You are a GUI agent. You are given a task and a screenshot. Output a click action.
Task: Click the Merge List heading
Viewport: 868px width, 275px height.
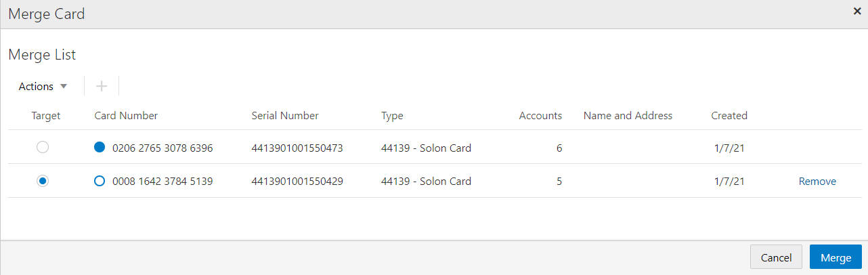point(42,55)
